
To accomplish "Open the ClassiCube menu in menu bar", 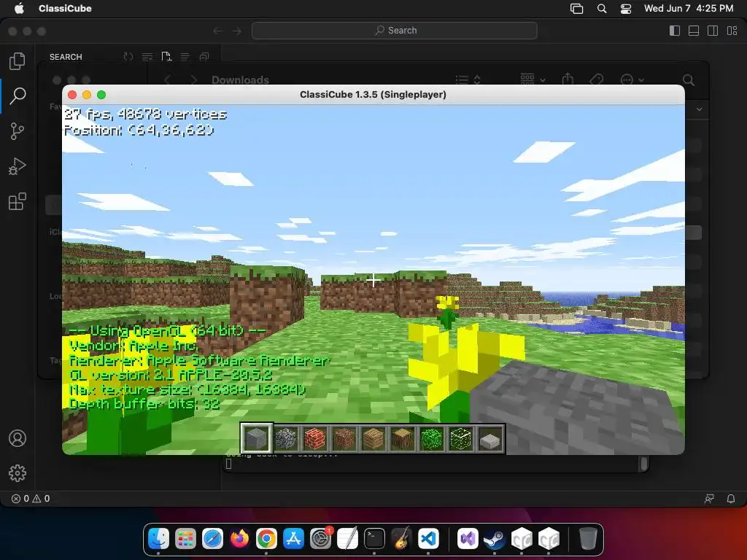I will coord(65,8).
